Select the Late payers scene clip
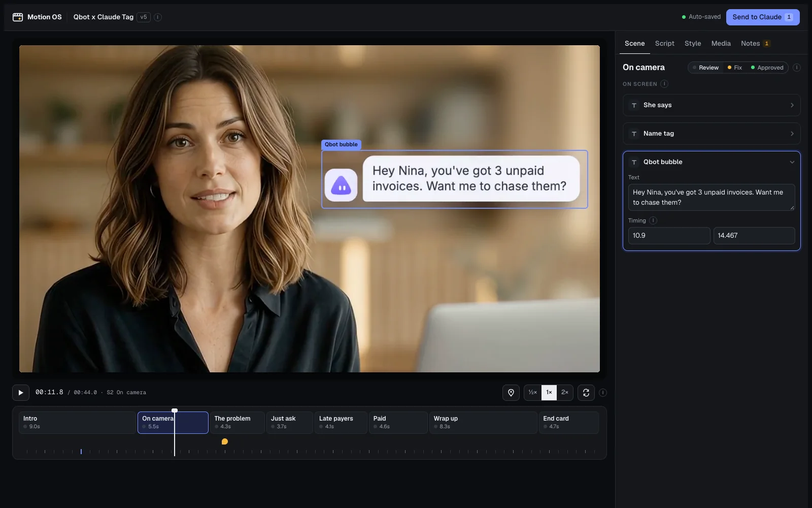Screen dimensions: 812x508 pyautogui.click(x=341, y=423)
